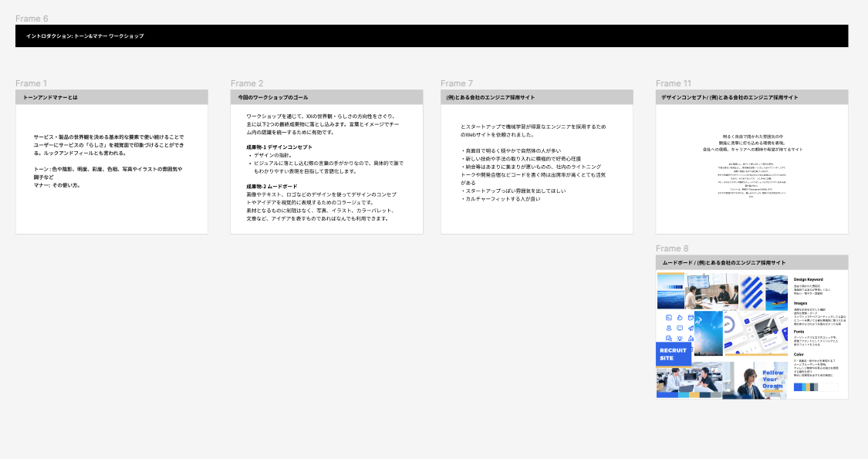Click the paper plane icon in the moodboard

click(x=691, y=328)
